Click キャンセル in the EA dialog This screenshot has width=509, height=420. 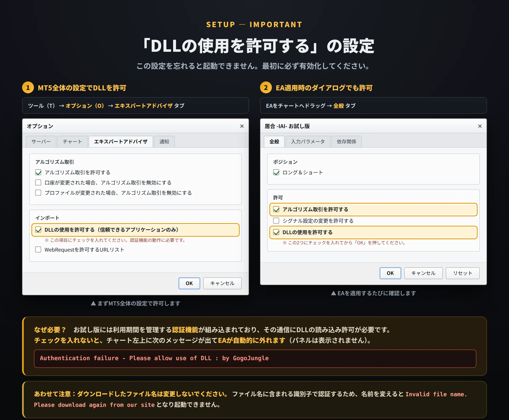[x=423, y=273]
